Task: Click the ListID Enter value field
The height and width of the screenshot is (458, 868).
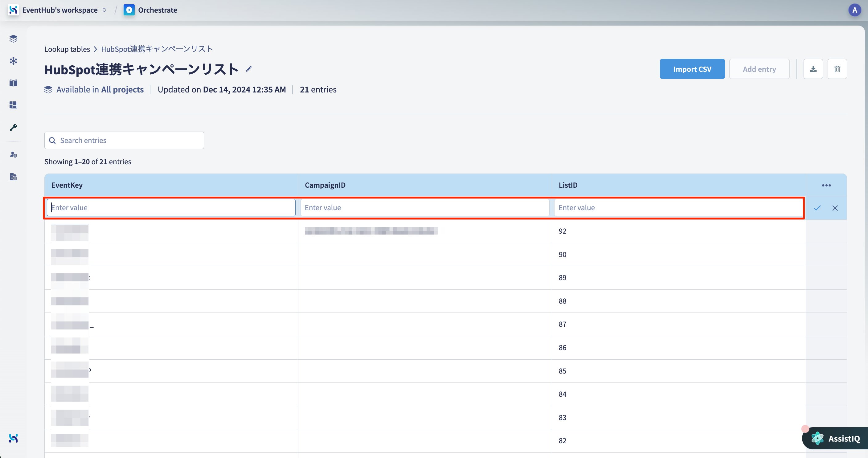Action: [679, 208]
